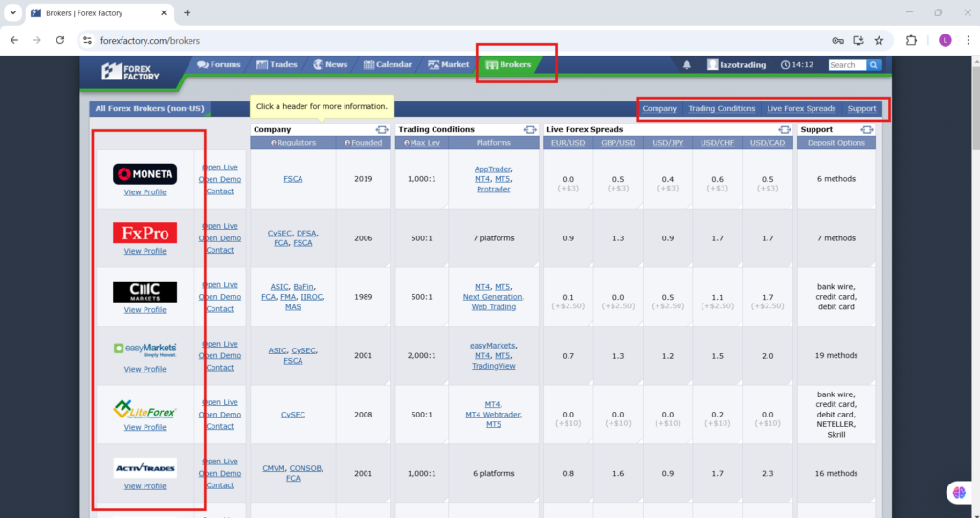
Task: Click the address bar URL
Action: (x=150, y=40)
